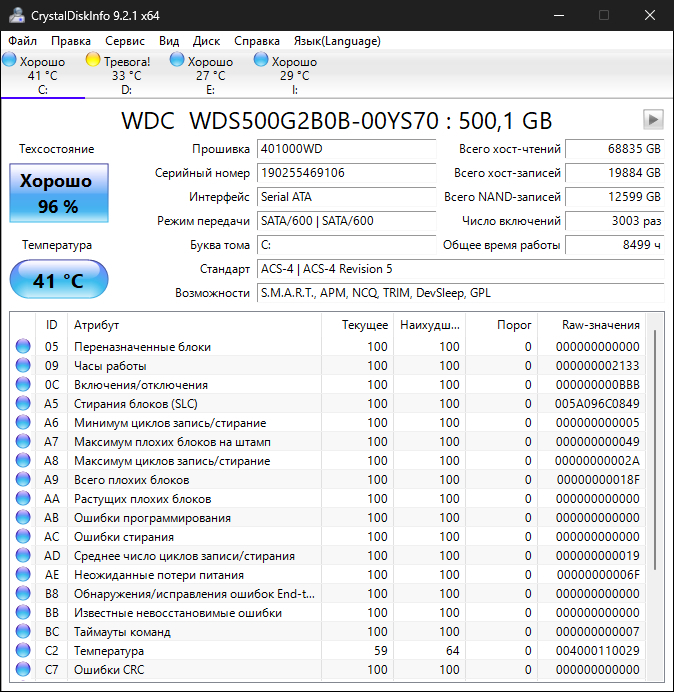Click the Хорошо 96 % health status button
This screenshot has width=674, height=692.
pos(58,194)
